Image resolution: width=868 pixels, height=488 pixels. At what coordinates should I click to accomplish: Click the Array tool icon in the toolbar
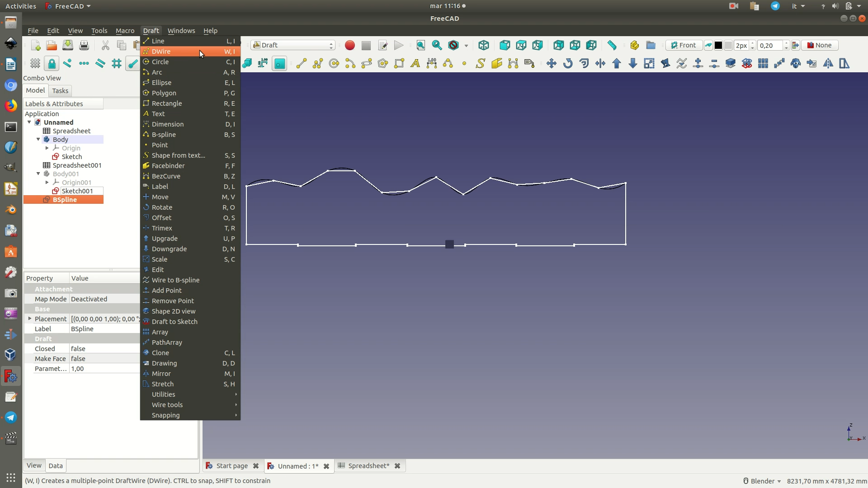763,64
